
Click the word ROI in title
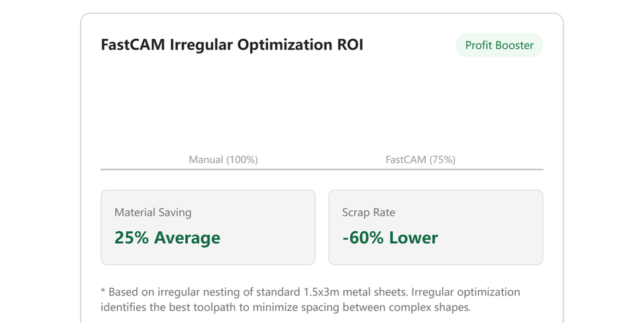point(350,45)
